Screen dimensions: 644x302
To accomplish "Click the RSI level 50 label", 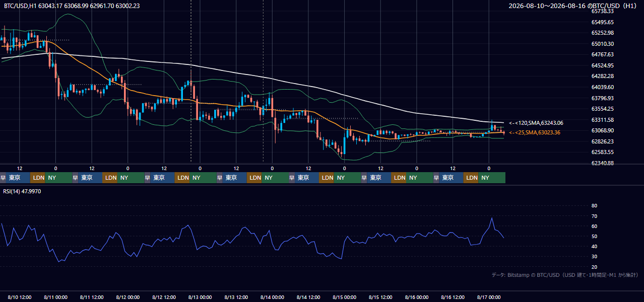I will (594, 236).
